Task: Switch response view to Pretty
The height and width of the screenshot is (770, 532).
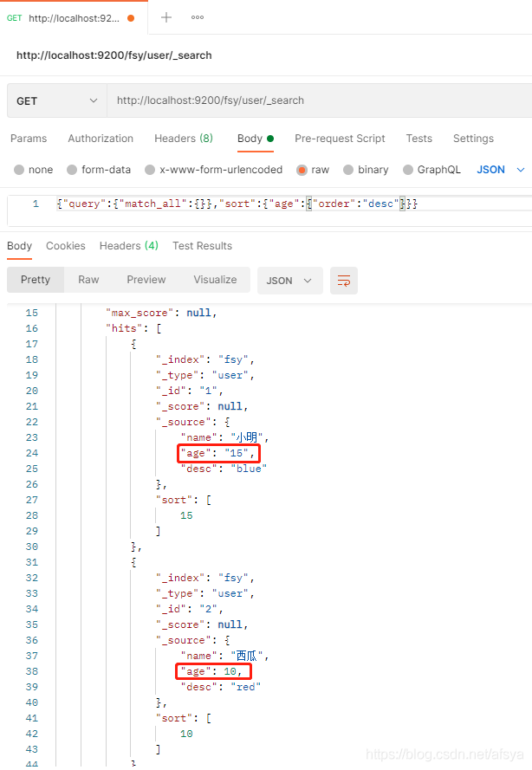Action: [36, 280]
